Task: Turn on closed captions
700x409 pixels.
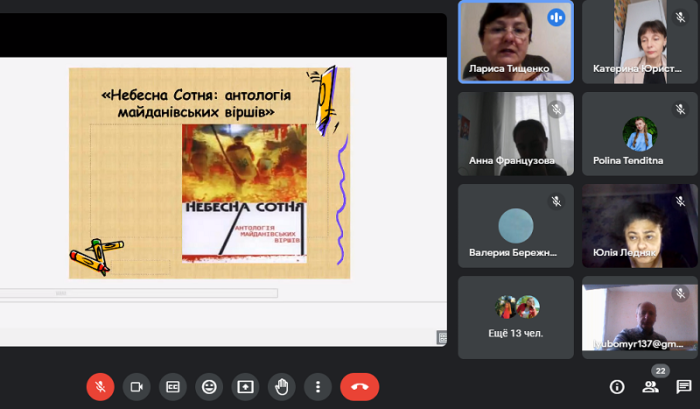Action: pyautogui.click(x=173, y=386)
